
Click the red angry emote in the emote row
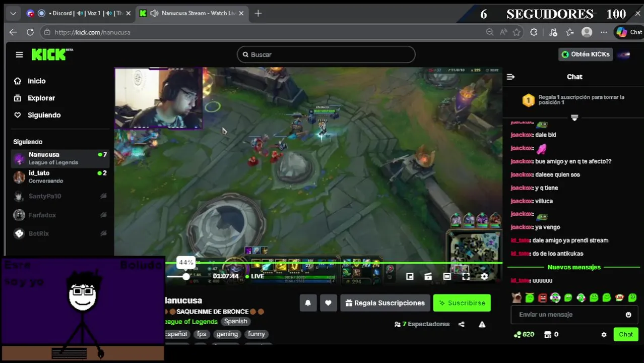(x=542, y=298)
